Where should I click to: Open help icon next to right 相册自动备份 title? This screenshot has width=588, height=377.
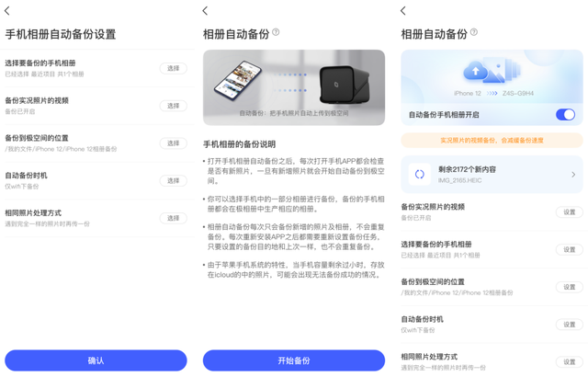474,32
